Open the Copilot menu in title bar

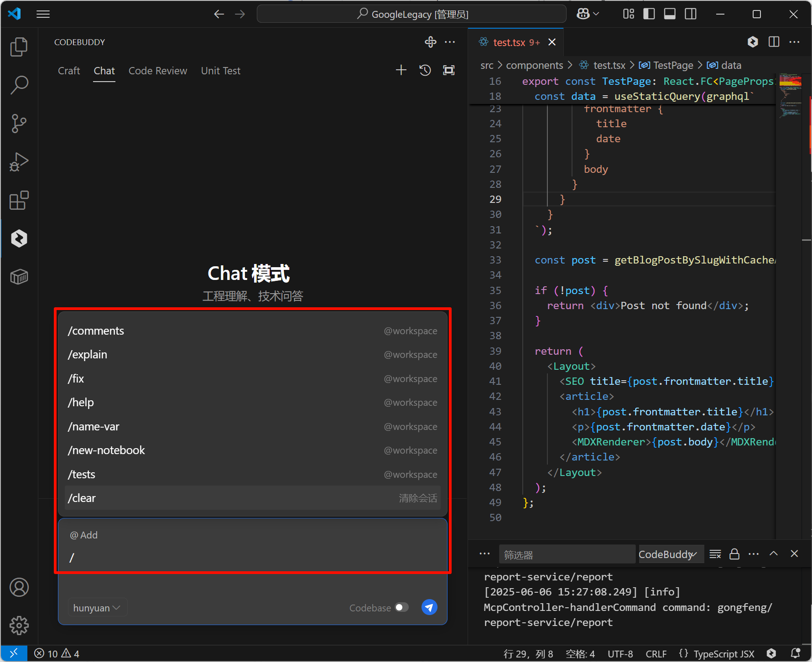pyautogui.click(x=588, y=14)
